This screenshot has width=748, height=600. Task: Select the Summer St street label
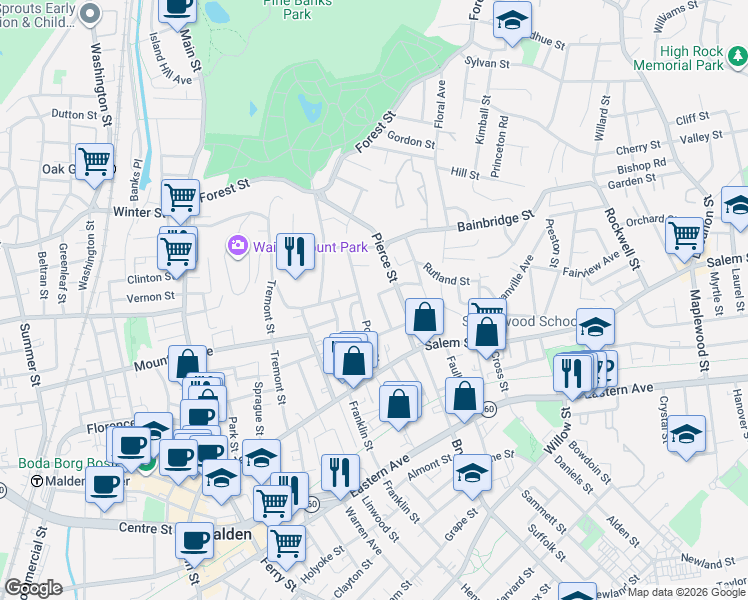tap(30, 355)
